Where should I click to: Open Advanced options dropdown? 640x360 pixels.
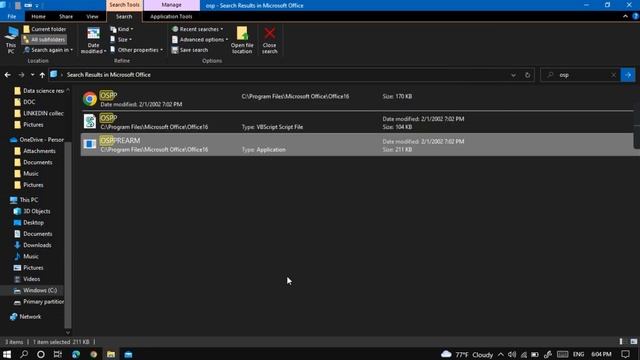pos(200,40)
